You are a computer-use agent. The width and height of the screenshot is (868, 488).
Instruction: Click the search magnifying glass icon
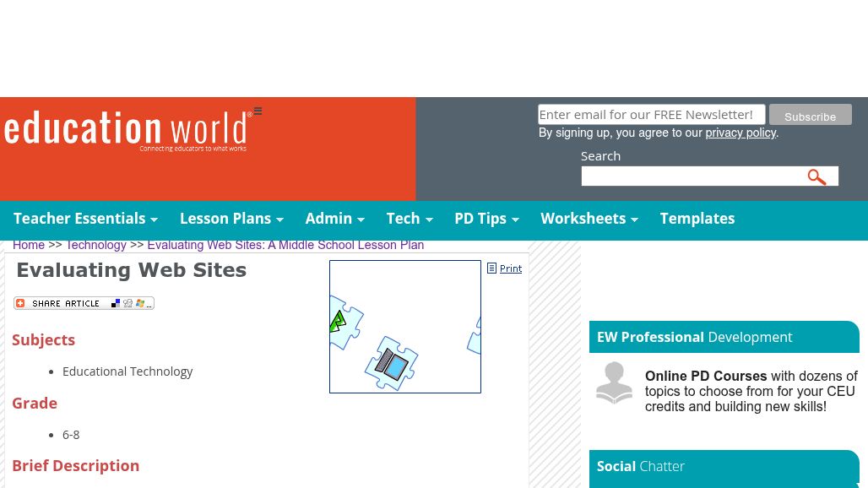(816, 176)
